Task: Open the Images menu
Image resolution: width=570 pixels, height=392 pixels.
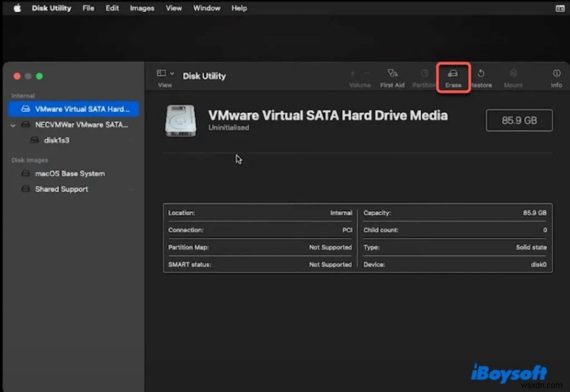Action: 142,8
